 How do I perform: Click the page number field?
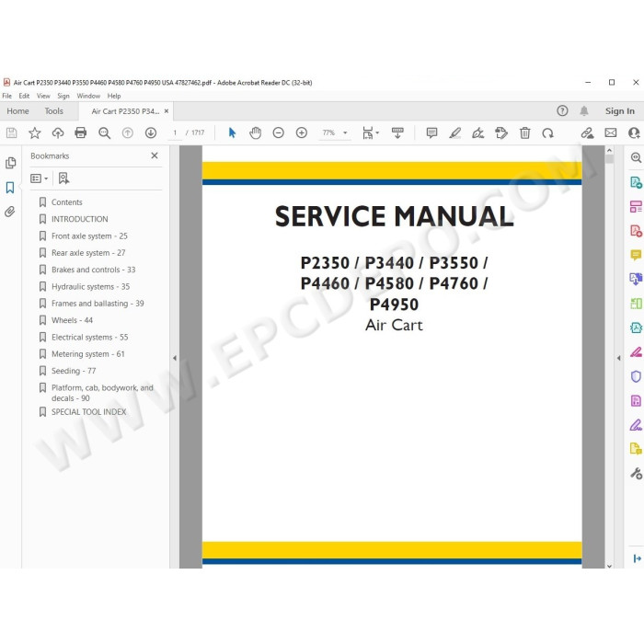click(175, 133)
